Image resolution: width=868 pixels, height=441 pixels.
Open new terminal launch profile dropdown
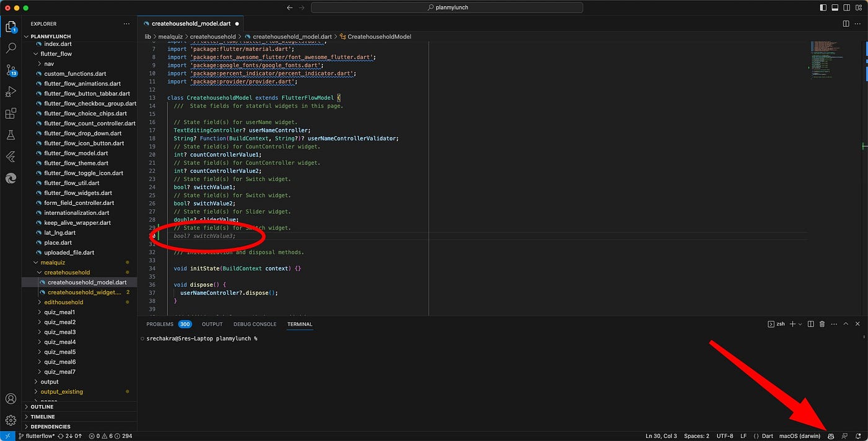(800, 324)
